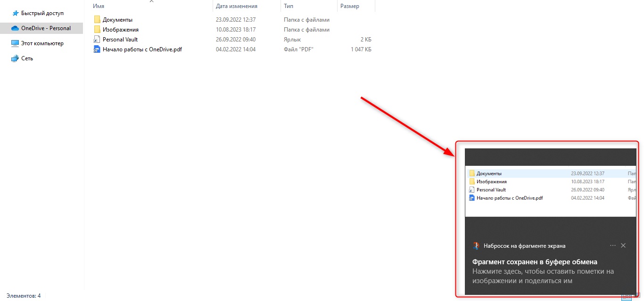Select the Этот компьютер monitor icon
Viewport: 644px width, 301px height.
point(15,43)
